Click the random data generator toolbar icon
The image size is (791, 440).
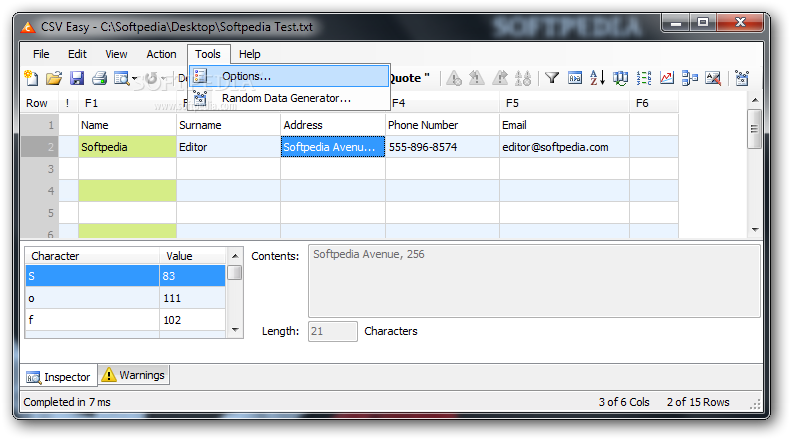742,78
